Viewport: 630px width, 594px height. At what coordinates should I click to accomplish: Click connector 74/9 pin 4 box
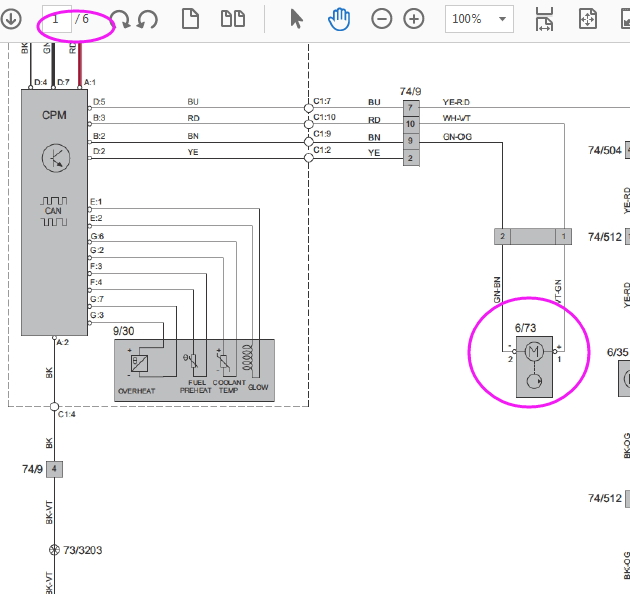(x=54, y=469)
